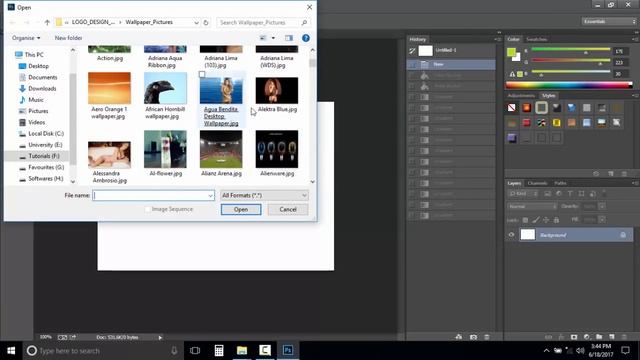Hide the Background layer with eye icon

click(511, 235)
